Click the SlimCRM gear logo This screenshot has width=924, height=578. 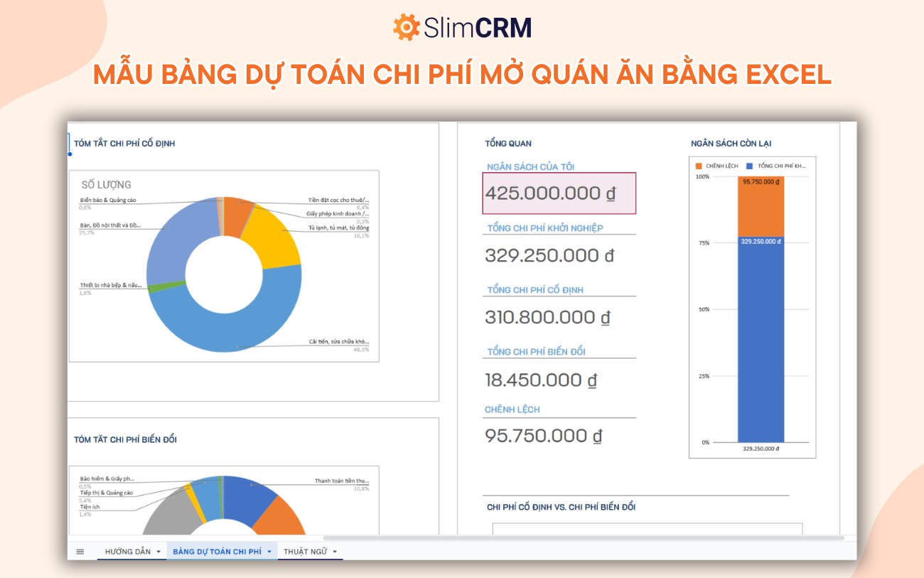click(x=406, y=27)
